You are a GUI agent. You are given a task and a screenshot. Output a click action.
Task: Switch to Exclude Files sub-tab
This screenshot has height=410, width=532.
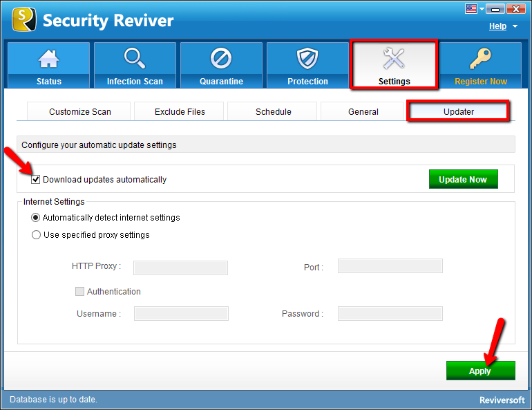(x=179, y=111)
